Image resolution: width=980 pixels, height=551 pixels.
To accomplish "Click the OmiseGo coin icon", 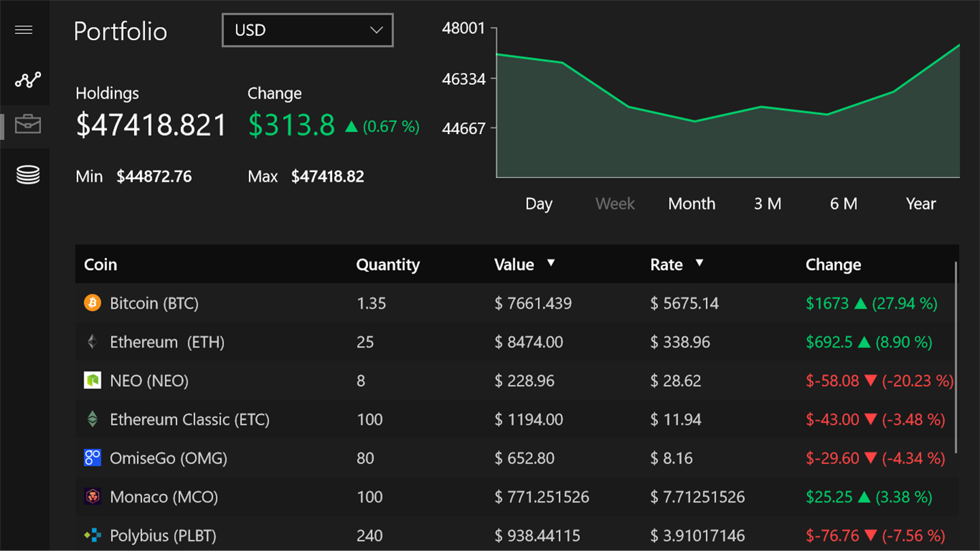I will pos(93,458).
